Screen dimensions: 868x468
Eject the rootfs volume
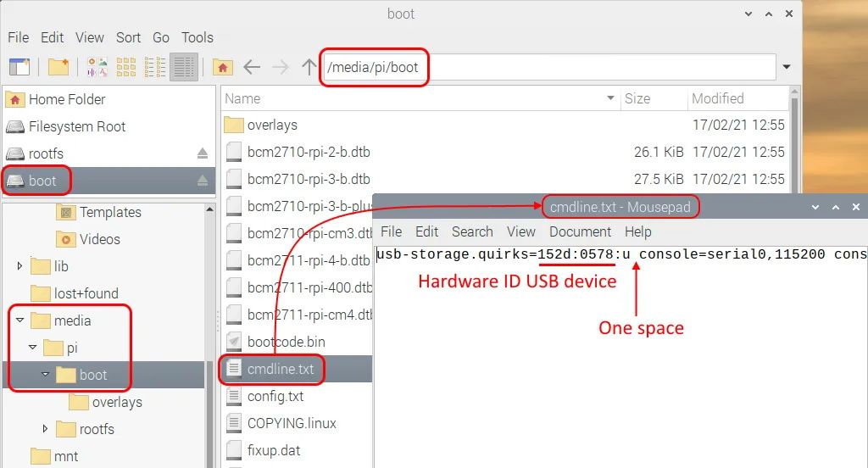point(203,153)
